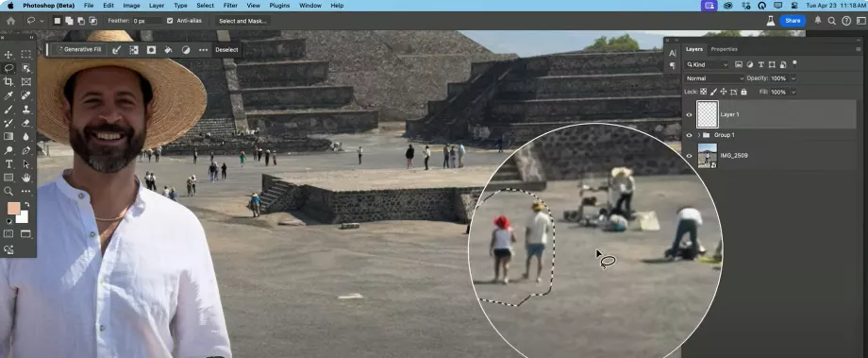Screen dimensions: 868x358
Task: Select the Pen tool
Action: [26, 150]
